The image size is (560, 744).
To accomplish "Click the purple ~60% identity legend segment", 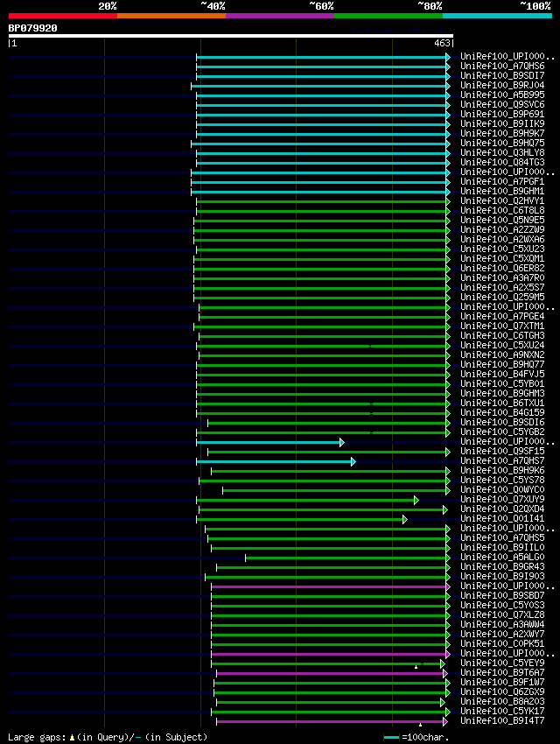I will click(280, 16).
